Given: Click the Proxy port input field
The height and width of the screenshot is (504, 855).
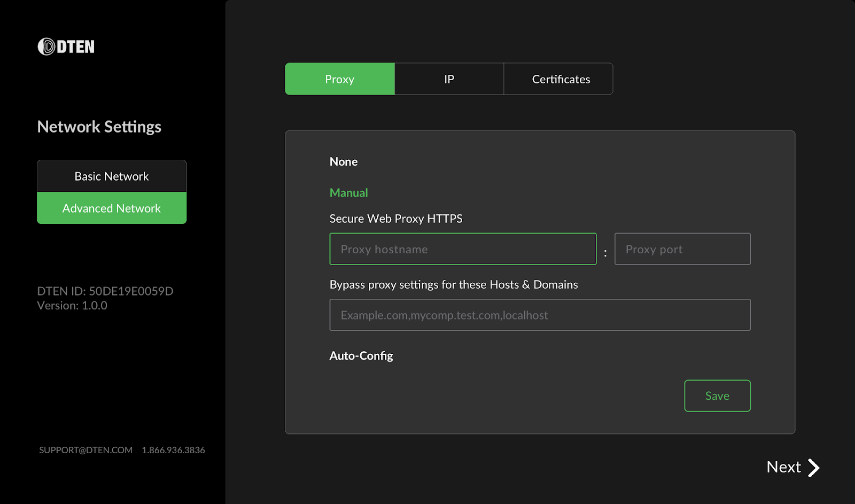Looking at the screenshot, I should [682, 249].
